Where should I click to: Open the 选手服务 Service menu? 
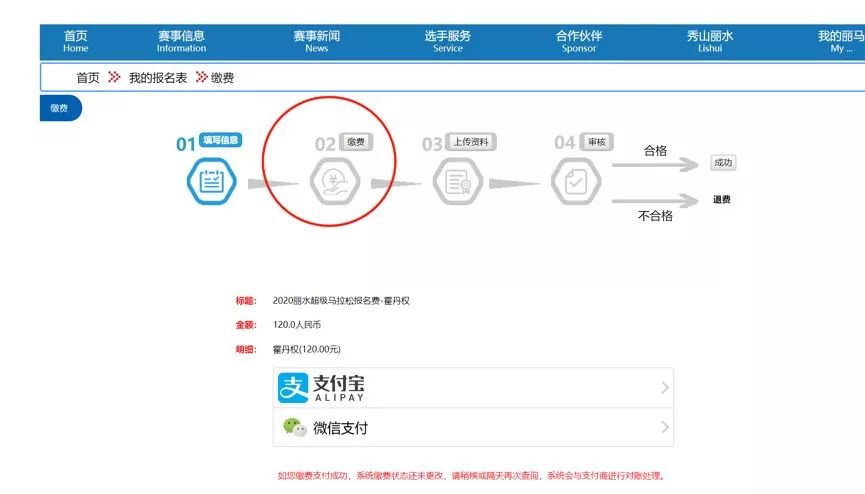447,41
